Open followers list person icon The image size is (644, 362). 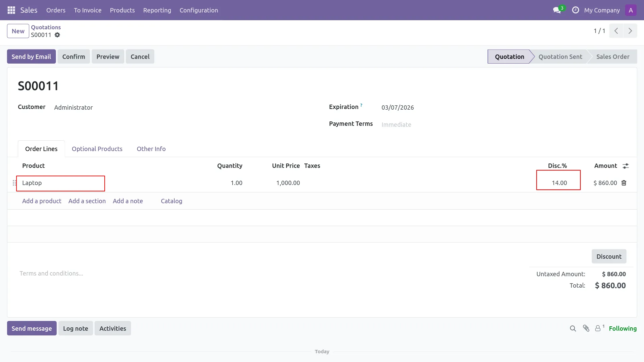[598, 328]
